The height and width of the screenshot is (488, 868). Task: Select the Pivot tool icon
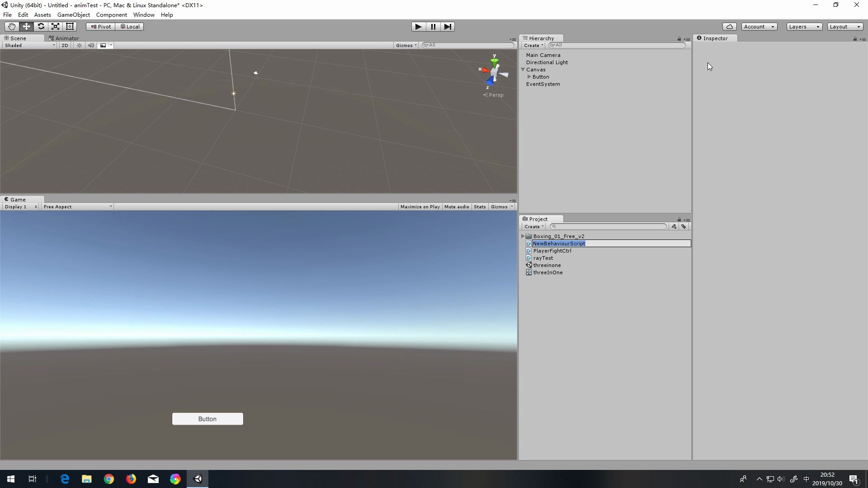pyautogui.click(x=101, y=26)
